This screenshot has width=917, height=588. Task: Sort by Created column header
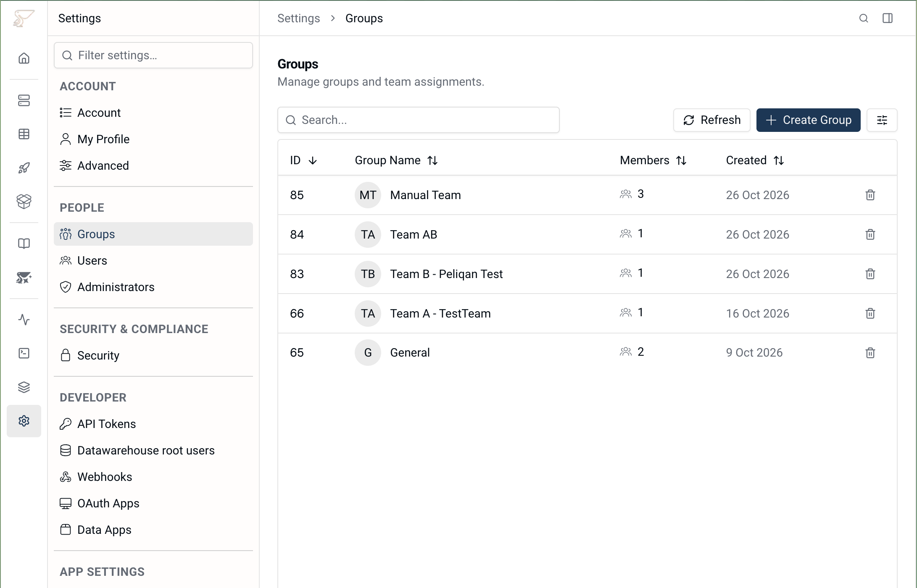pos(755,160)
